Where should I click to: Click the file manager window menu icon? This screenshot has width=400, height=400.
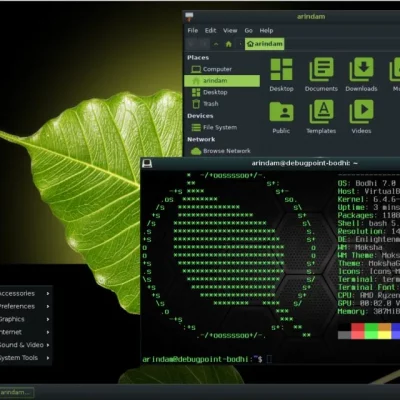pos(189,16)
